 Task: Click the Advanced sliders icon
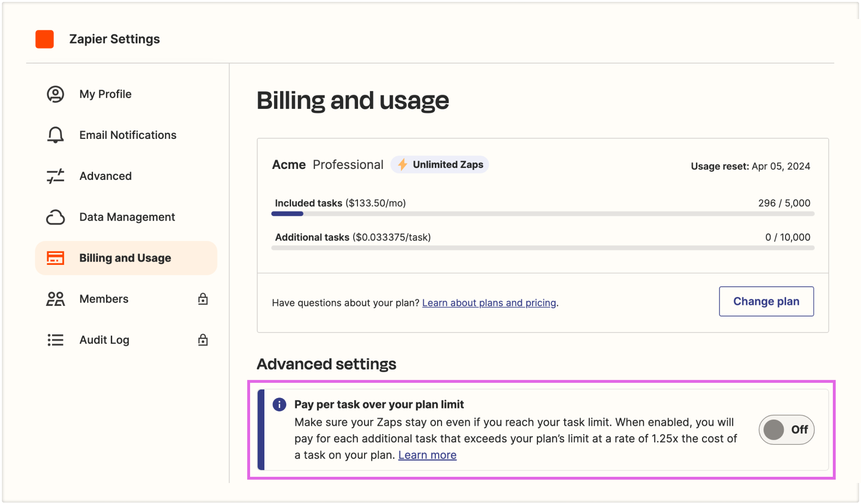click(55, 176)
